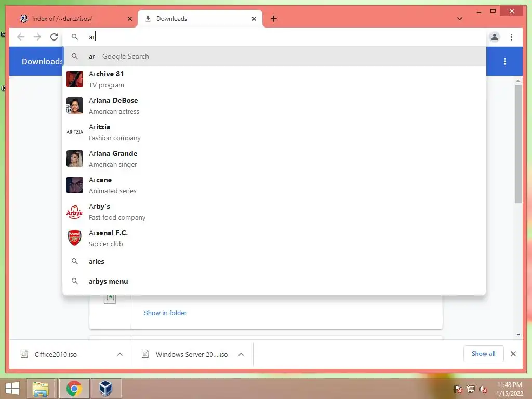
Task: Reload the page with the refresh icon
Action: (54, 37)
